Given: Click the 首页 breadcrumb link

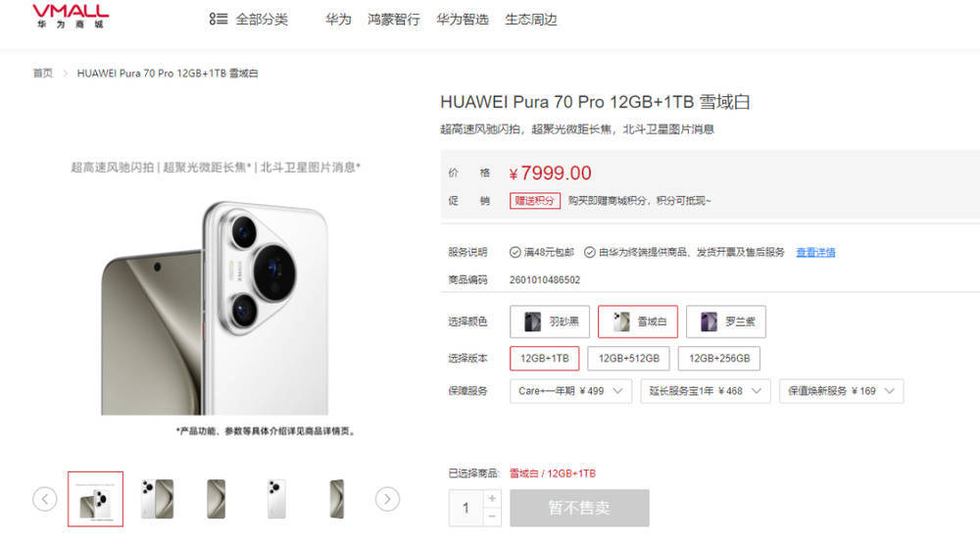Looking at the screenshot, I should 42,74.
